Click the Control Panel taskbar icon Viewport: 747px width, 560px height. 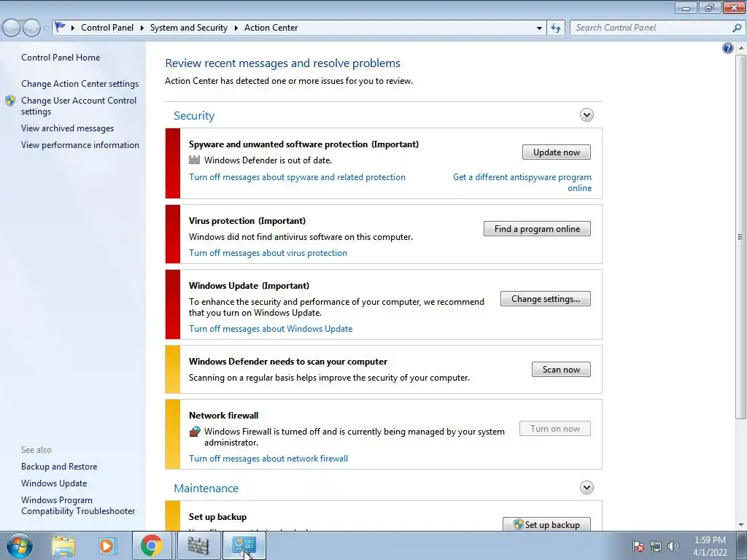[244, 545]
